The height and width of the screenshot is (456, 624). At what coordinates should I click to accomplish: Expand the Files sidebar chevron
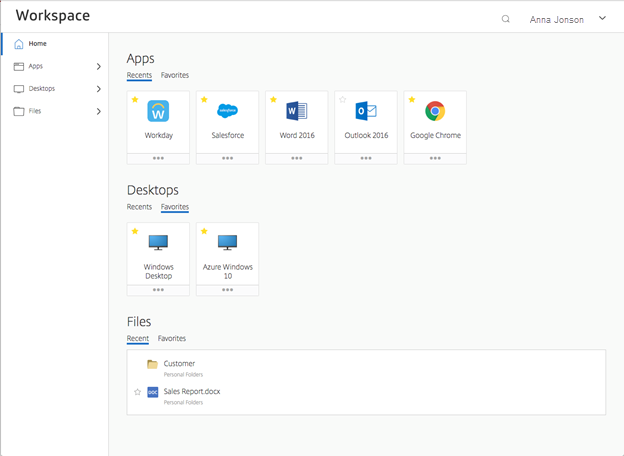99,111
